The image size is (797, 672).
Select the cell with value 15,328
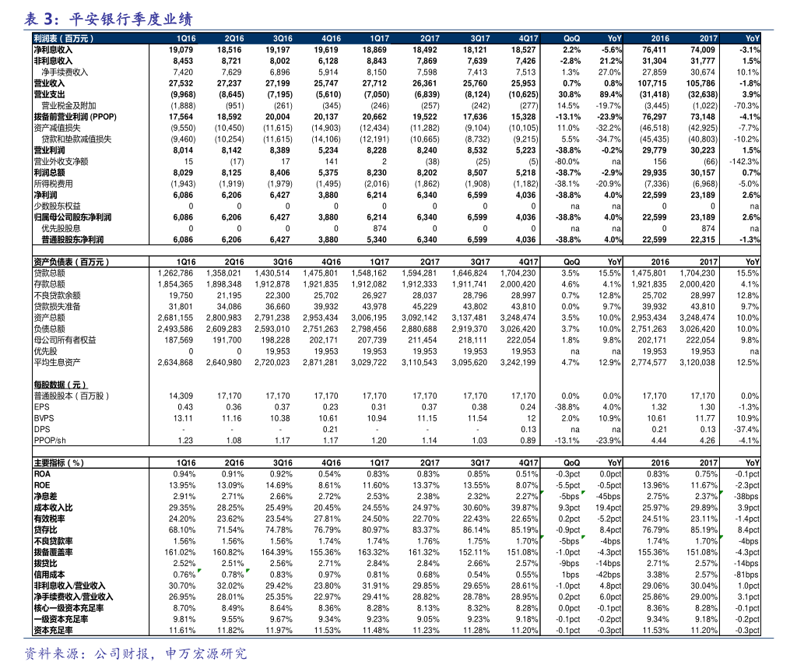(x=515, y=117)
